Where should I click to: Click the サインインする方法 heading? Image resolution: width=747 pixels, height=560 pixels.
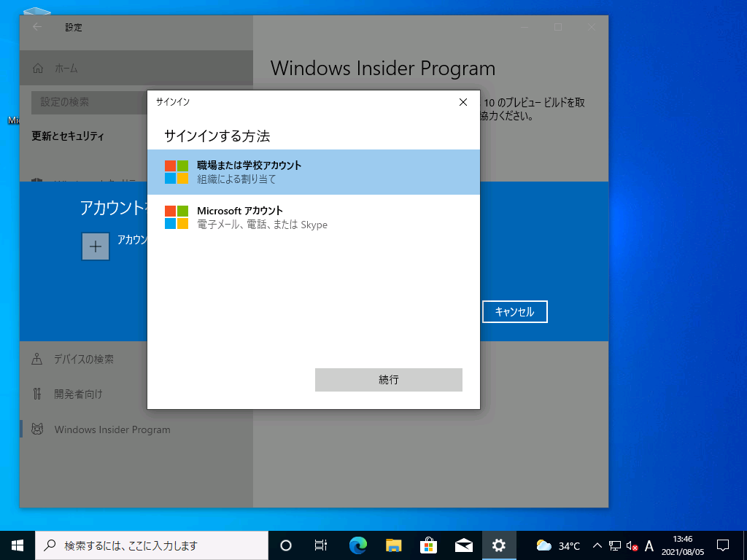click(x=217, y=136)
